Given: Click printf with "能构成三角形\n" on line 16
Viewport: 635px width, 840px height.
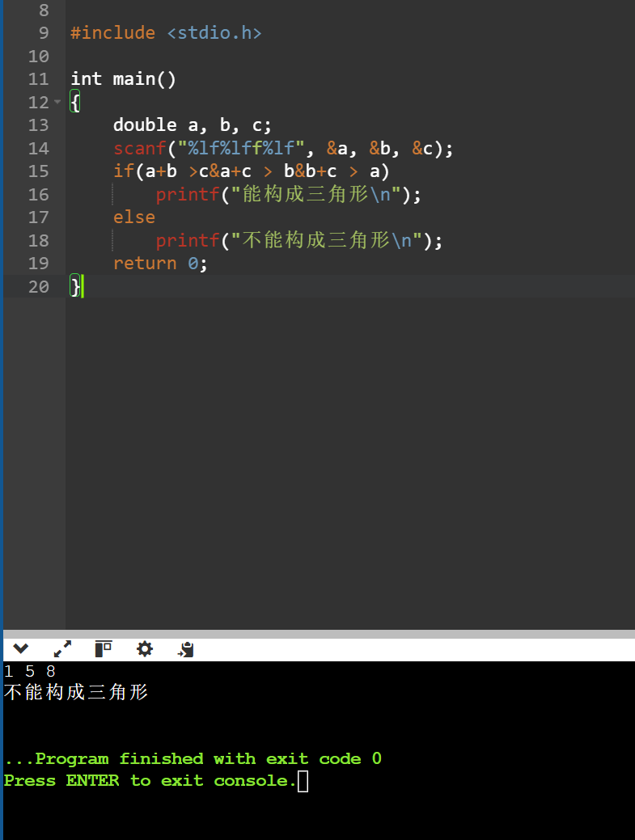Looking at the screenshot, I should [288, 195].
